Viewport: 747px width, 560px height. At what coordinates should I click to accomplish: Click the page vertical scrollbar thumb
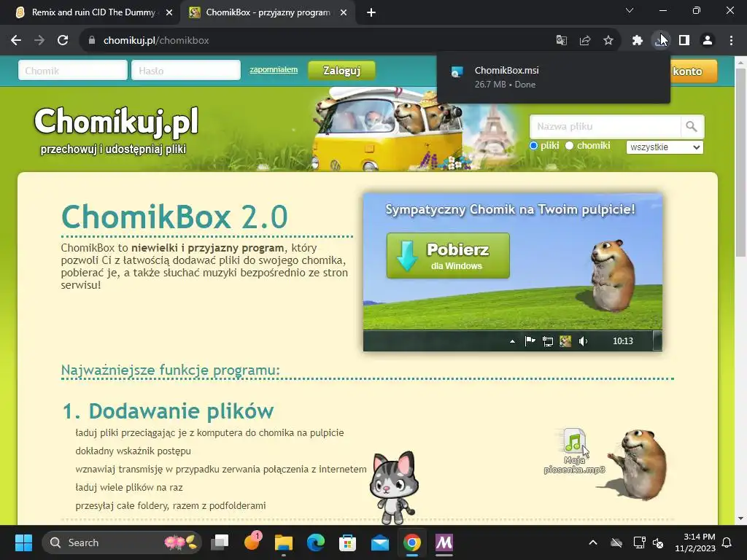740,162
